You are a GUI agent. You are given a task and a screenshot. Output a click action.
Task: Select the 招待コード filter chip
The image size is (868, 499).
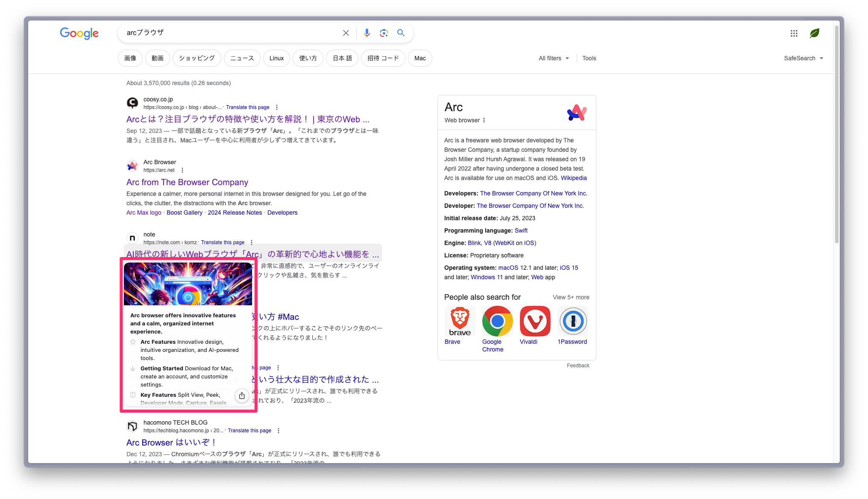coord(383,58)
